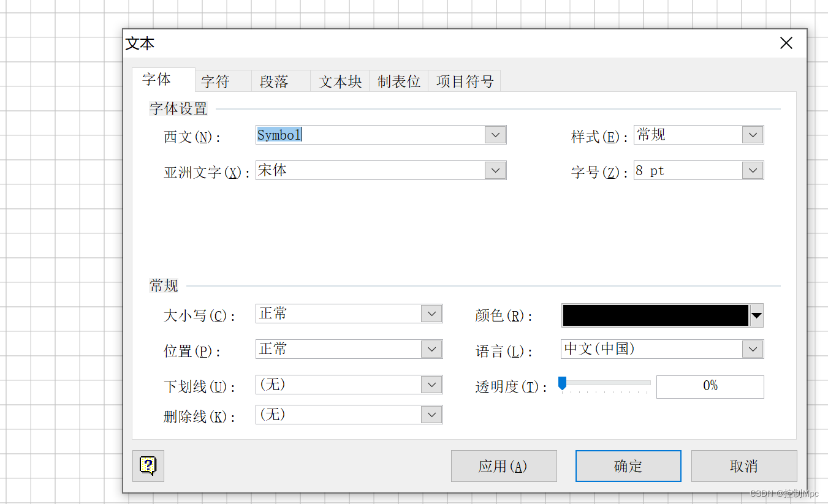Open the 下划线 dropdown arrow
828x504 pixels.
click(x=431, y=385)
